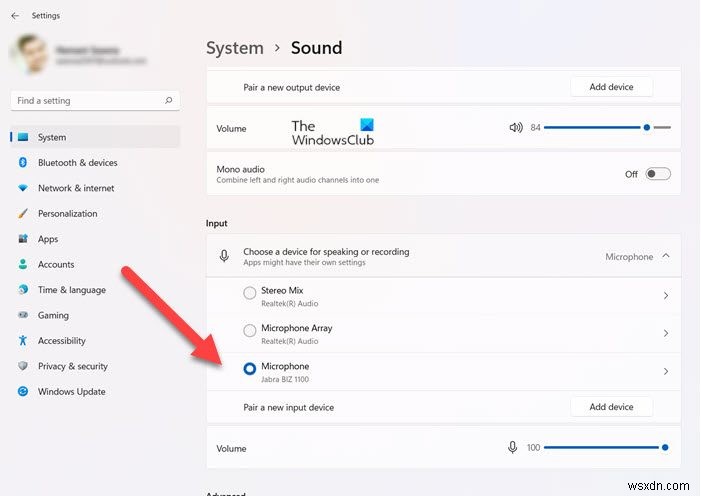Open Time & language settings
This screenshot has height=496, width=701.
click(x=95, y=289)
